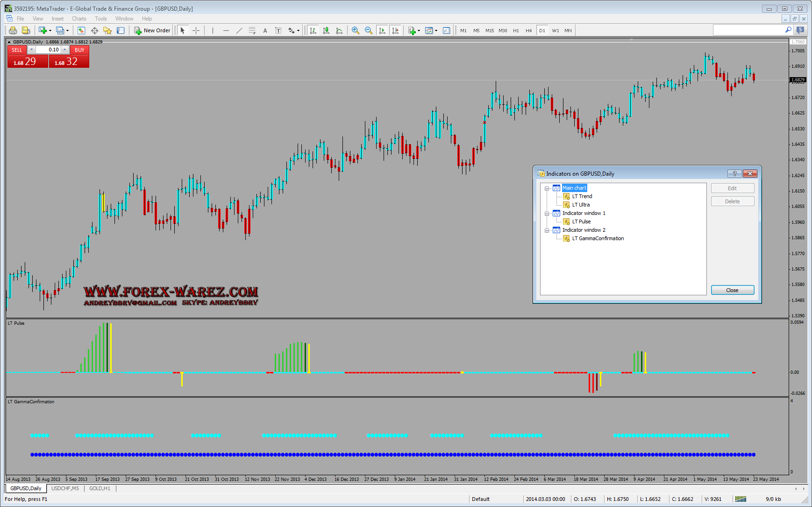Image resolution: width=812 pixels, height=507 pixels.
Task: Select the draw trendline tool
Action: click(239, 31)
